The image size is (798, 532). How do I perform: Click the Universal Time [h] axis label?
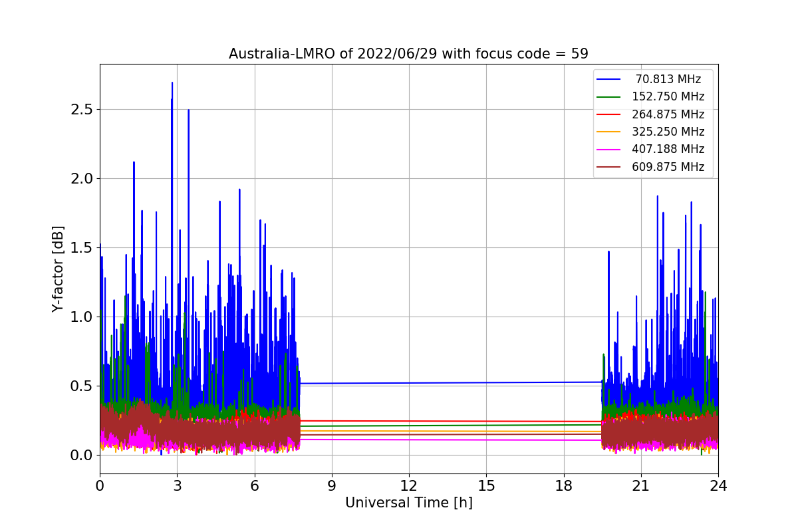coord(408,503)
